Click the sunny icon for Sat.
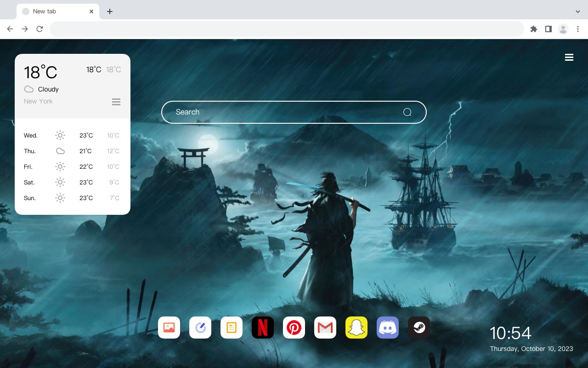The height and width of the screenshot is (368, 588). [x=60, y=182]
